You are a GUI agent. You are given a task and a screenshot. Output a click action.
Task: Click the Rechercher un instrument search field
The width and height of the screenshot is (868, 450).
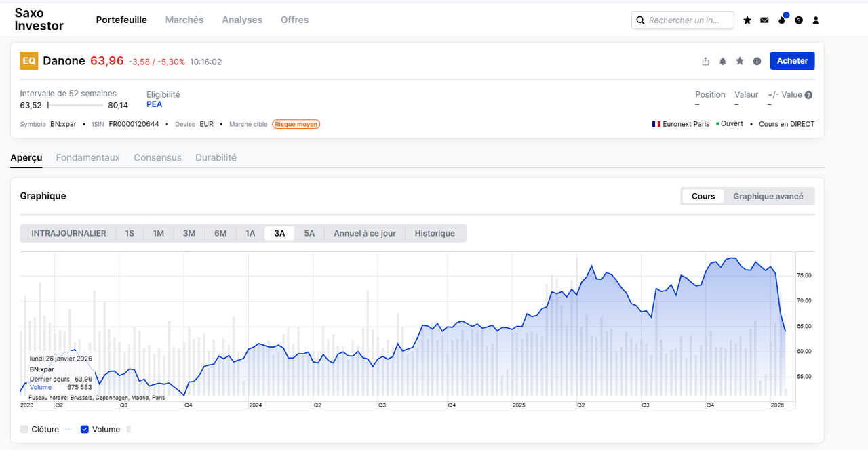[683, 20]
